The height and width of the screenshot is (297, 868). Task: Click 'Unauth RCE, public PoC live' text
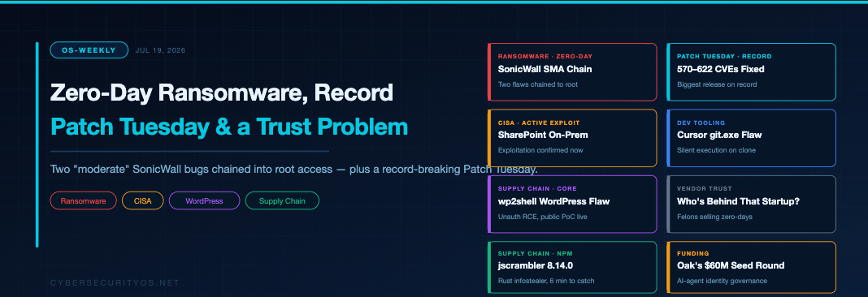[543, 217]
